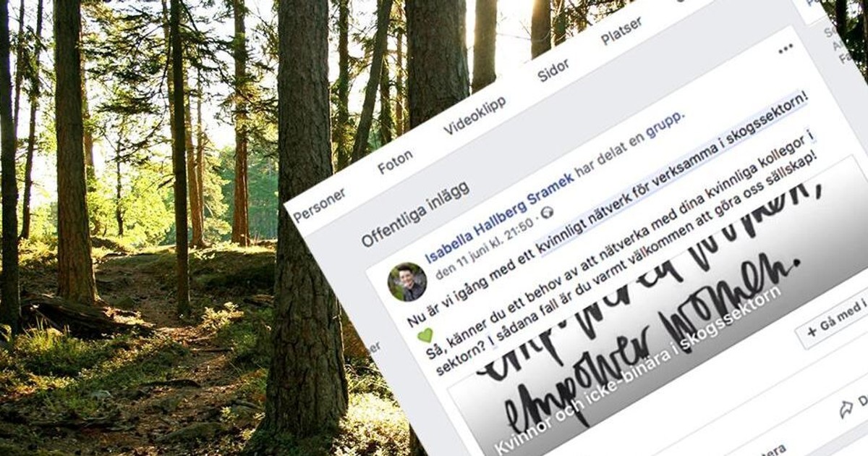Click the share arrow icon below post
This screenshot has width=868, height=456.
pyautogui.click(x=846, y=409)
